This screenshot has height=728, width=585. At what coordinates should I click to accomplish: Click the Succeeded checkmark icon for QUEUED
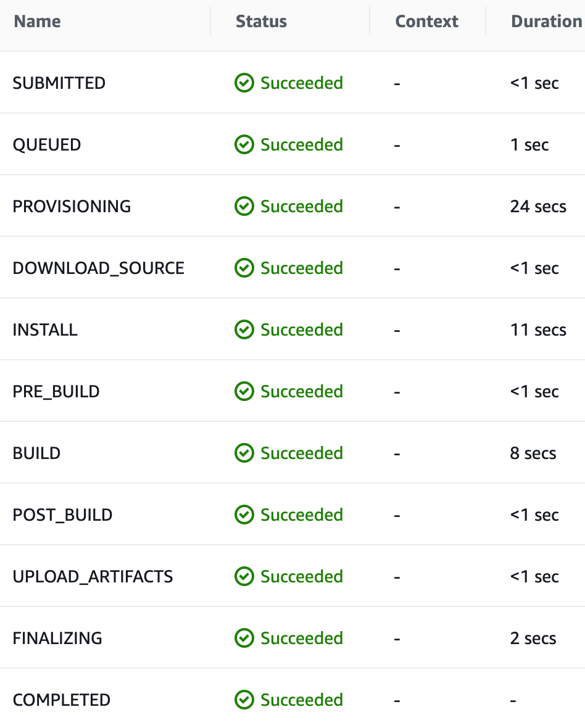[244, 144]
